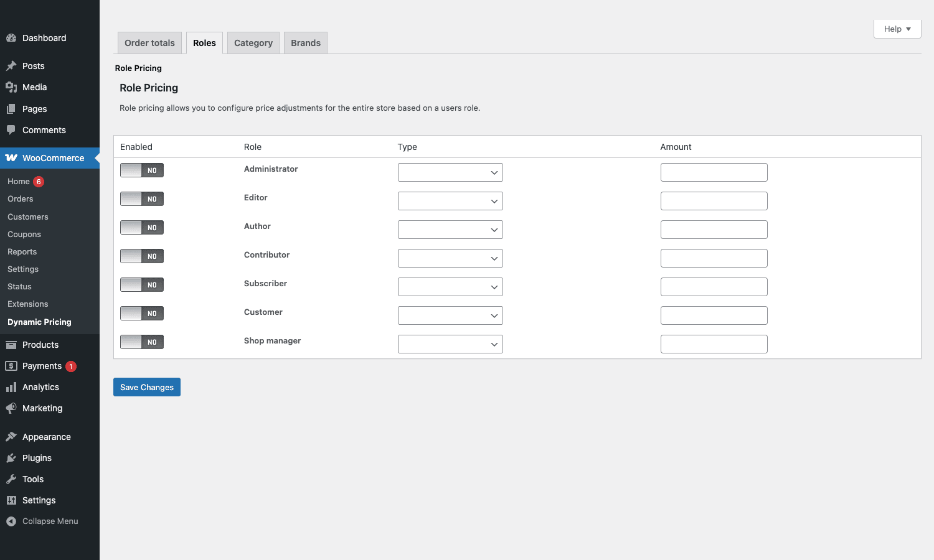The image size is (934, 560).
Task: Click the red 6 badge beside Home
Action: (x=39, y=182)
